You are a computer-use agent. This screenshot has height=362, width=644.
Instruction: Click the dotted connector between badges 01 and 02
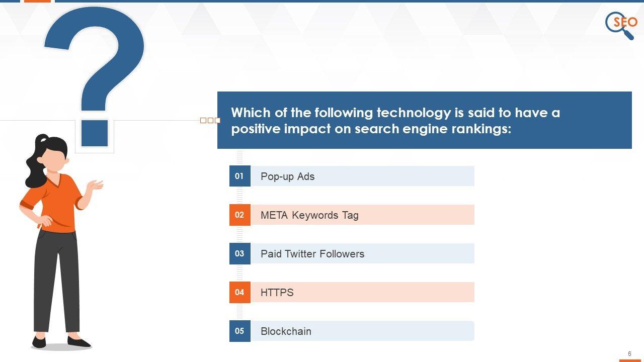[x=239, y=196]
